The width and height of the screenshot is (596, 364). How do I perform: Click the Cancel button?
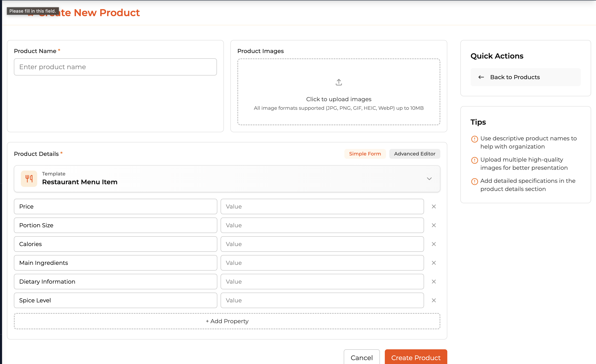[x=362, y=358]
